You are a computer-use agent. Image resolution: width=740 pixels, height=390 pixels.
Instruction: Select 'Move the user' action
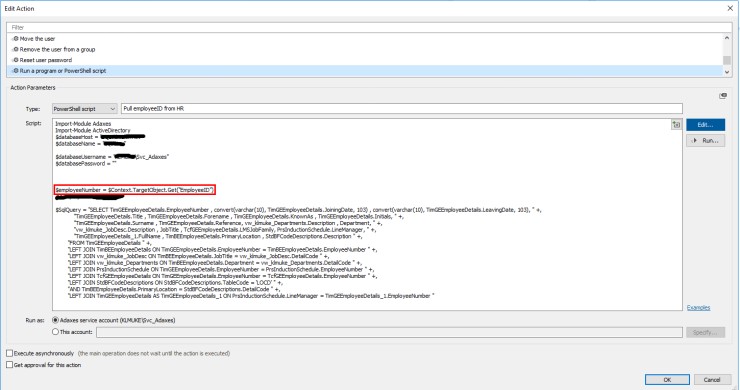tap(365, 39)
